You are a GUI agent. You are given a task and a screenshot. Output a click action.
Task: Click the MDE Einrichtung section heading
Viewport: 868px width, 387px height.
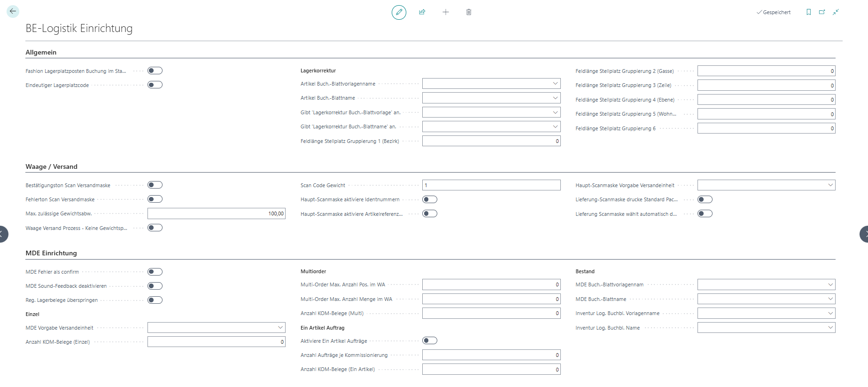point(51,253)
